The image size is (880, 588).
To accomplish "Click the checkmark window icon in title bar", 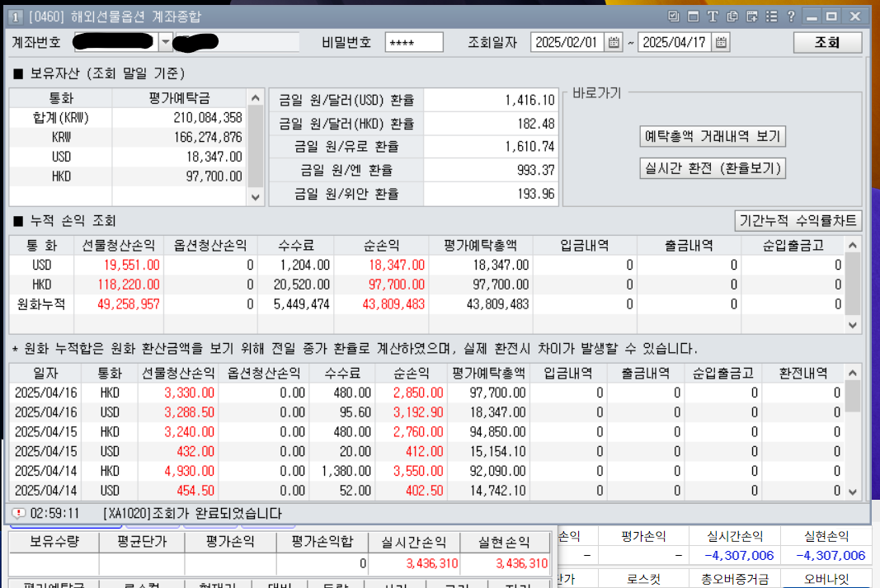I will (674, 16).
